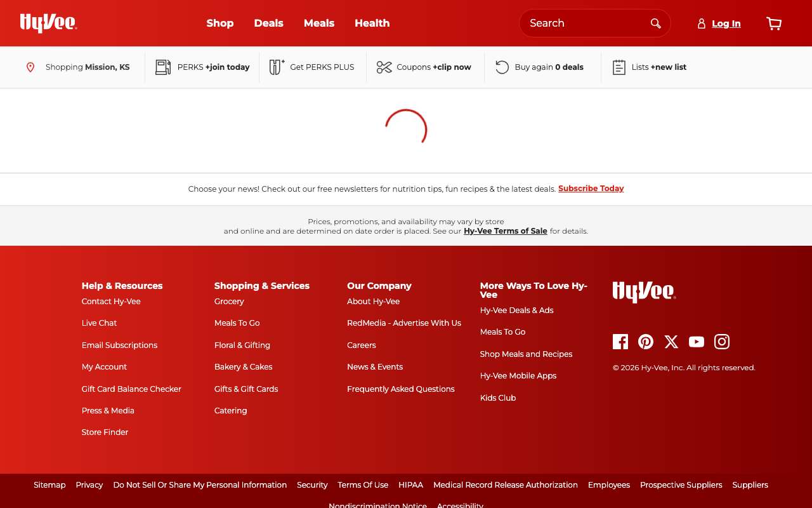The image size is (812, 508).
Task: Open News & Events link
Action: 375,367
